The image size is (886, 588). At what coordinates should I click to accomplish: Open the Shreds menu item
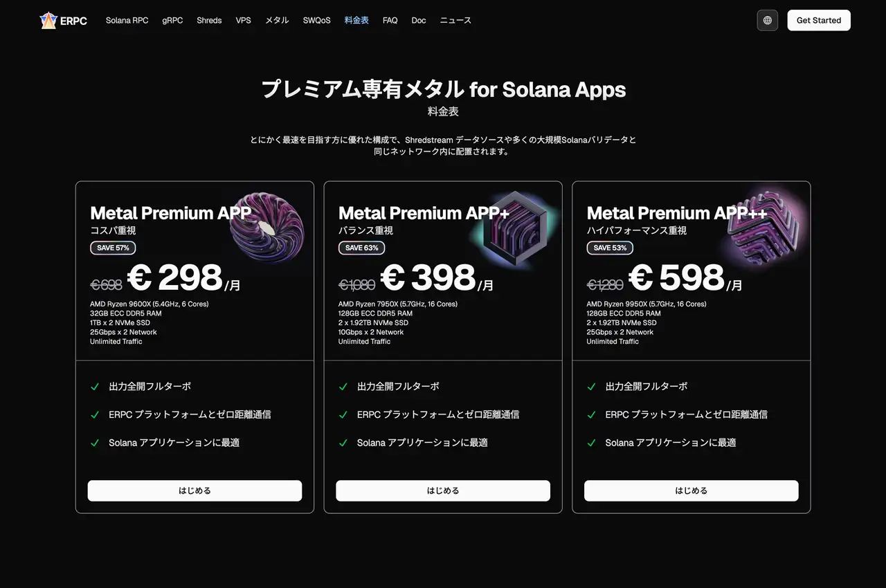(x=209, y=20)
